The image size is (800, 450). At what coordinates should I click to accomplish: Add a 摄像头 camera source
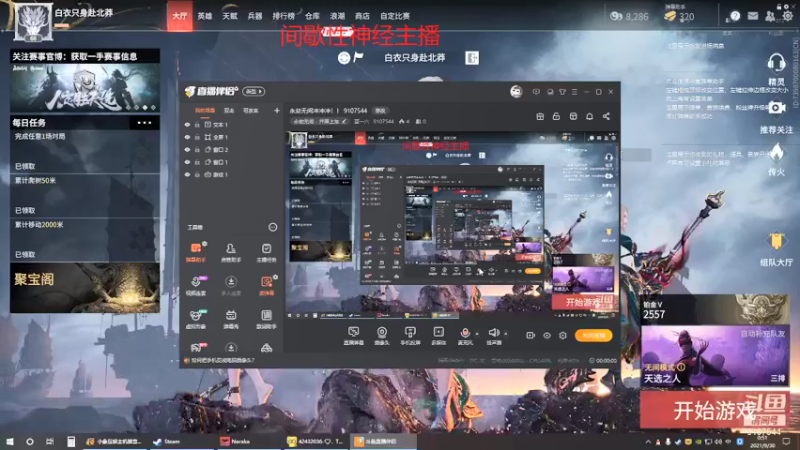point(382,336)
